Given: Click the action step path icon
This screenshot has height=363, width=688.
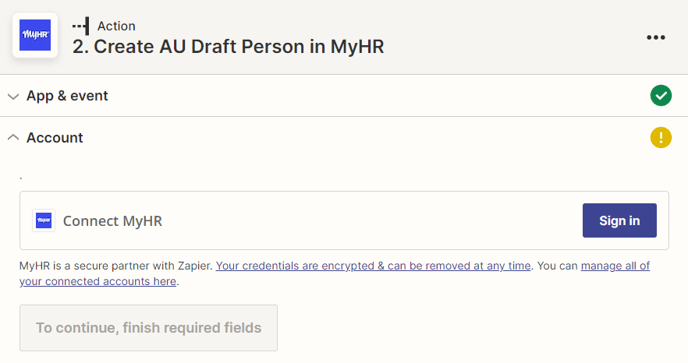Looking at the screenshot, I should [81, 26].
